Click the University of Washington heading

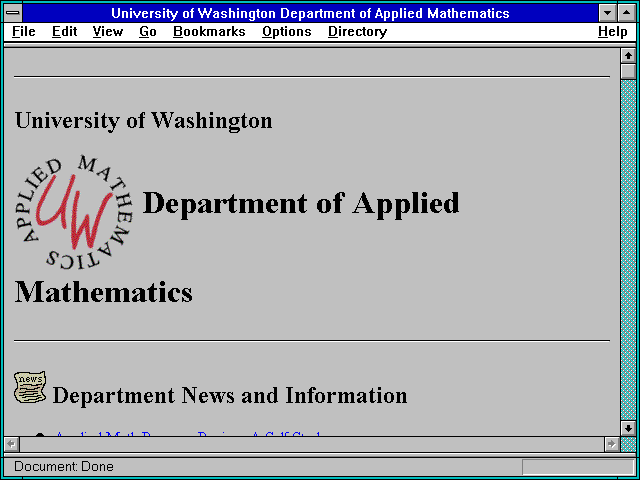coord(143,121)
